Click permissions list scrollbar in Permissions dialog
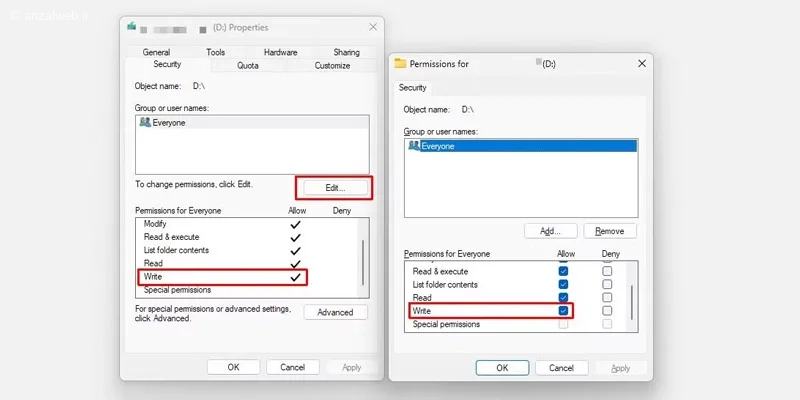This screenshot has width=800, height=400. (632, 302)
